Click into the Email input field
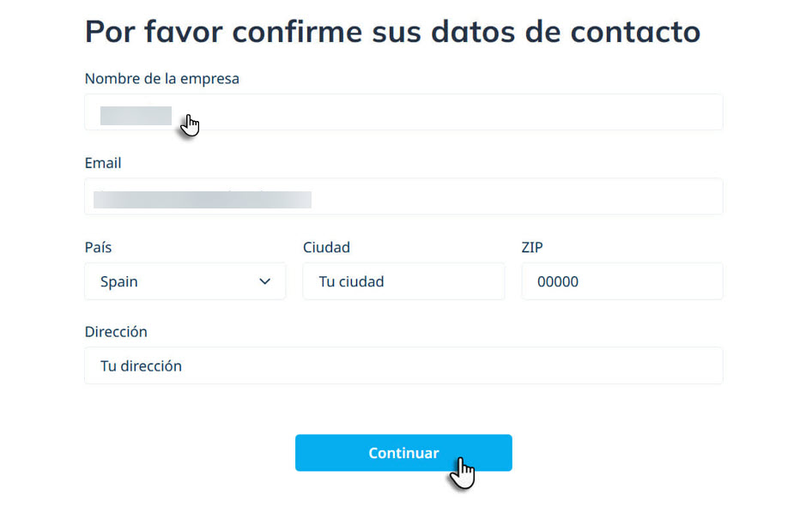Viewport: 812px width, 525px height. [515, 196]
